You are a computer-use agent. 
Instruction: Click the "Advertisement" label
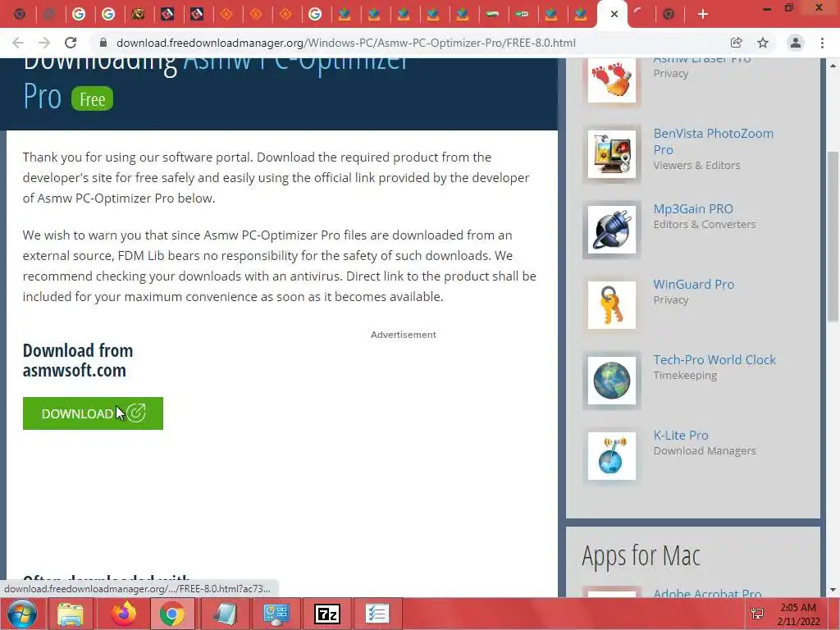coord(404,335)
